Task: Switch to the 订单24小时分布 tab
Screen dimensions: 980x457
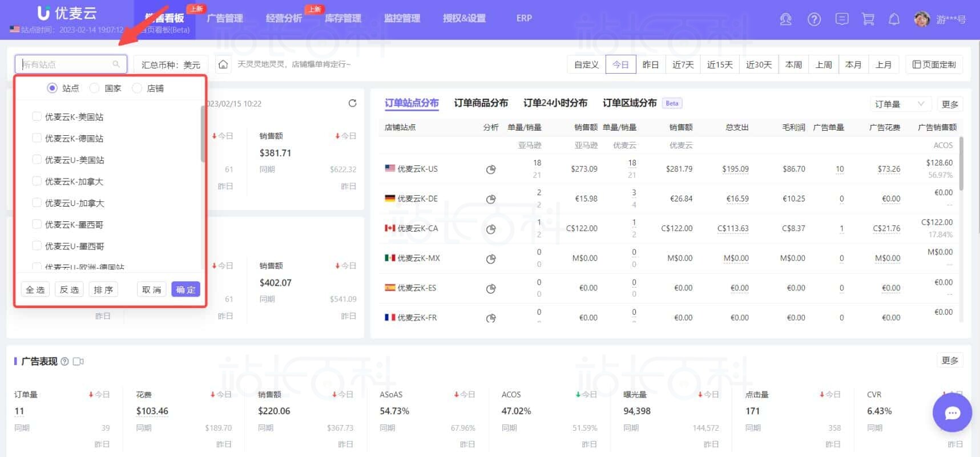Action: 555,103
